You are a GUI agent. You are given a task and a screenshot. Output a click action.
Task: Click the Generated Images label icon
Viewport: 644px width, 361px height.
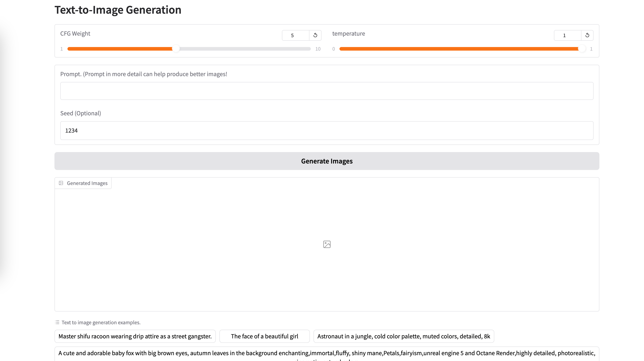click(61, 183)
